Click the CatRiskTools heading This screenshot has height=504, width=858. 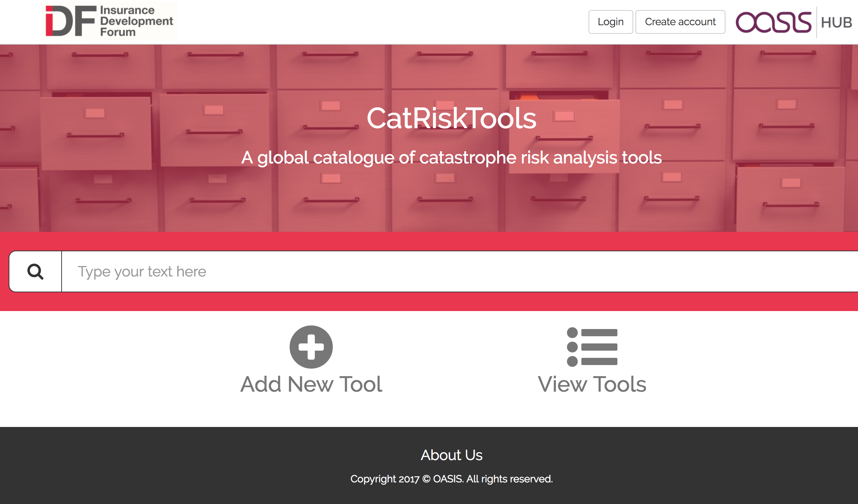coord(452,118)
